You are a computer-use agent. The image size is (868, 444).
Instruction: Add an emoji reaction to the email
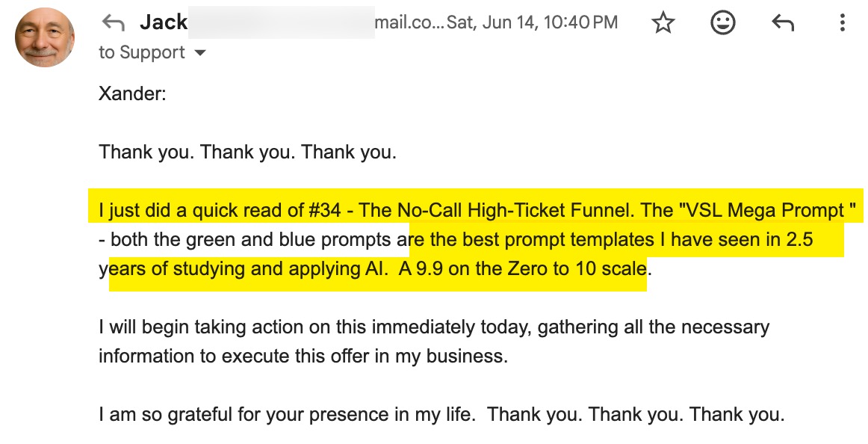722,23
